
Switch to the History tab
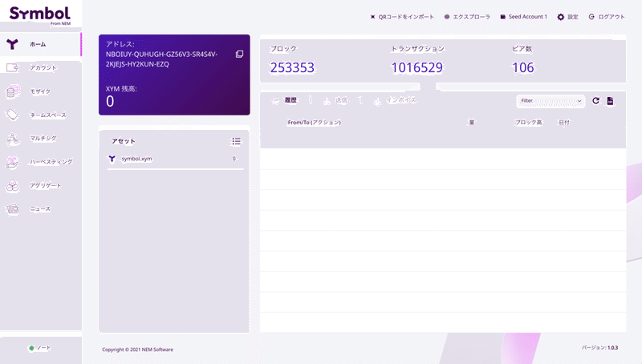tap(285, 100)
